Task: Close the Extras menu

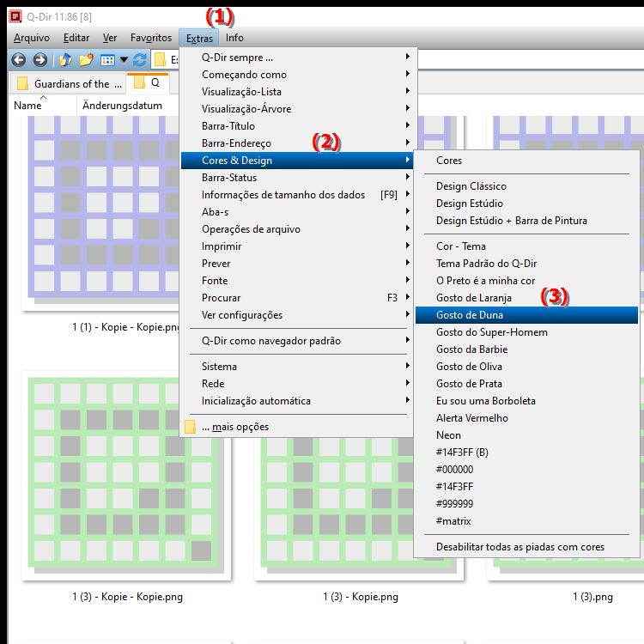Action: pos(199,38)
